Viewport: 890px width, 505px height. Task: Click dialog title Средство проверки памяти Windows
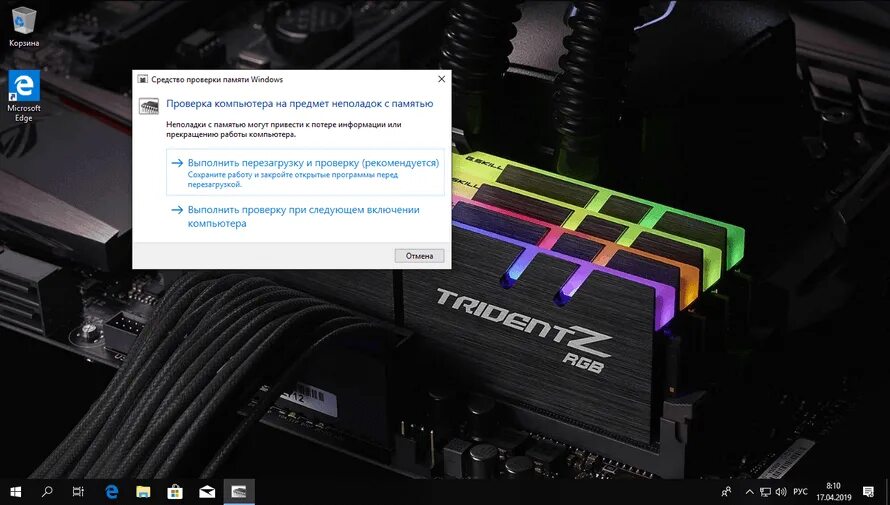click(x=217, y=79)
